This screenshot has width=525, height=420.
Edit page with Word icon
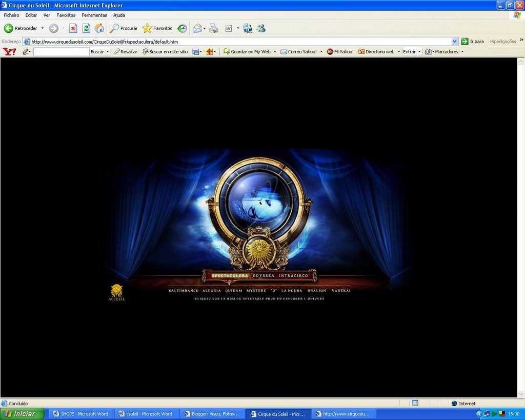(x=228, y=29)
